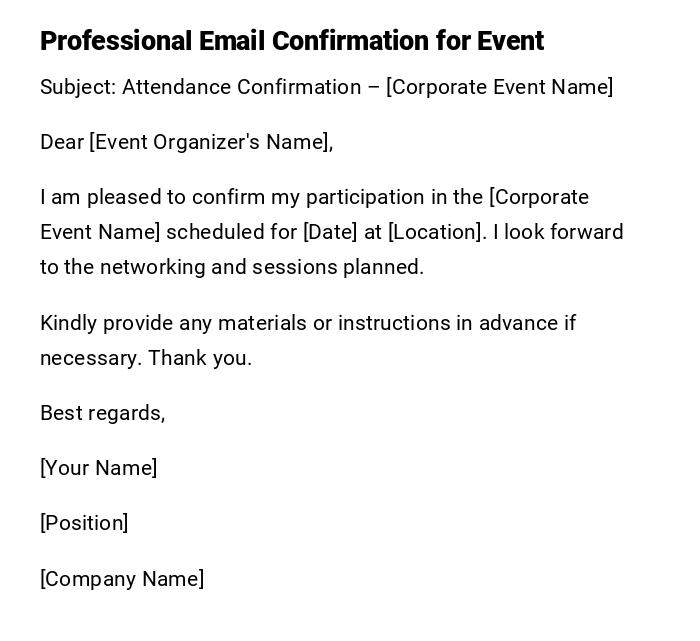Screen dimensions: 700x641
Task: Click the "Best regards," closing line
Action: coord(102,413)
